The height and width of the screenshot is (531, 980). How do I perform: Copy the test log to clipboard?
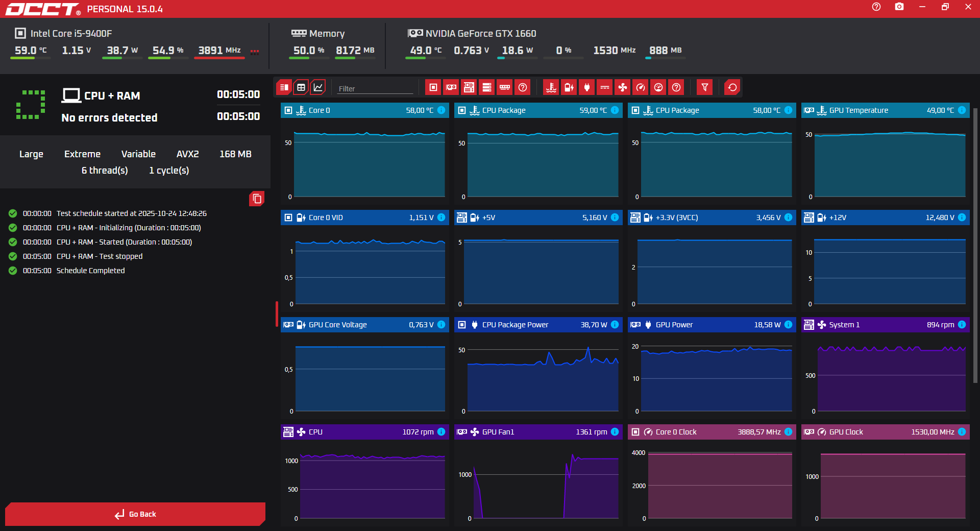(x=257, y=199)
